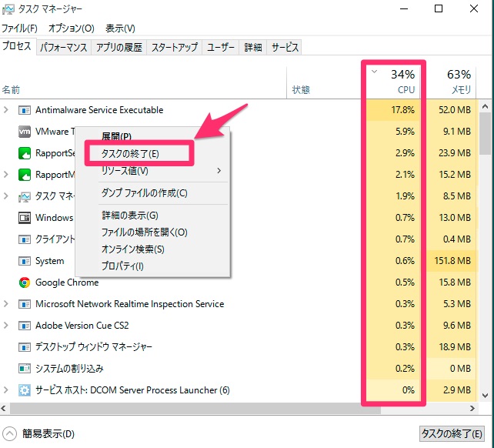The height and width of the screenshot is (448, 494).
Task: Sort by the 63% メモリ column header
Action: coord(450,82)
